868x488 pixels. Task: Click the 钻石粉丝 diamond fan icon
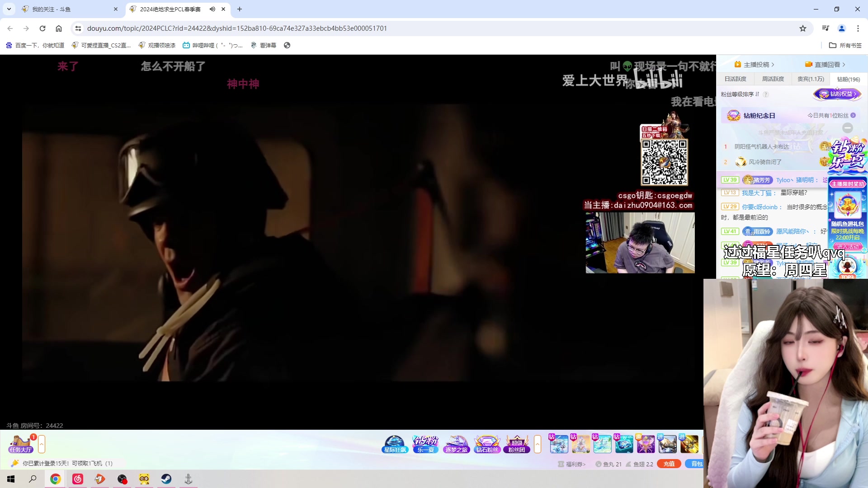click(x=487, y=444)
